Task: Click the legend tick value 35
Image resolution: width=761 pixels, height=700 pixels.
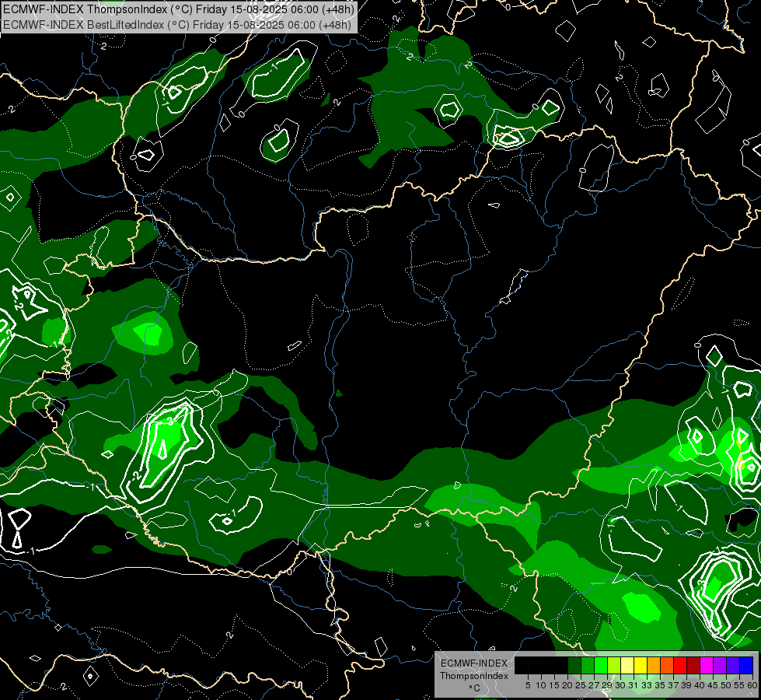Action: point(660,685)
